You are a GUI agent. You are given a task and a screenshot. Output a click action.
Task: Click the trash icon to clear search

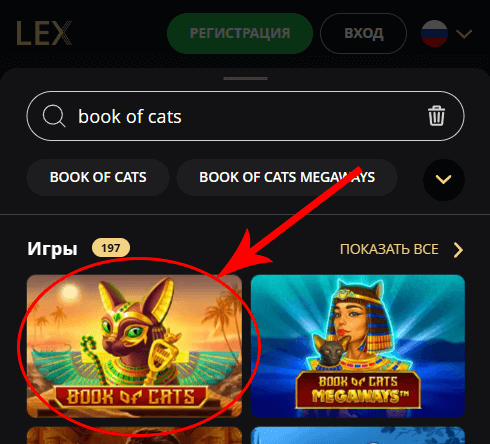[x=436, y=116]
